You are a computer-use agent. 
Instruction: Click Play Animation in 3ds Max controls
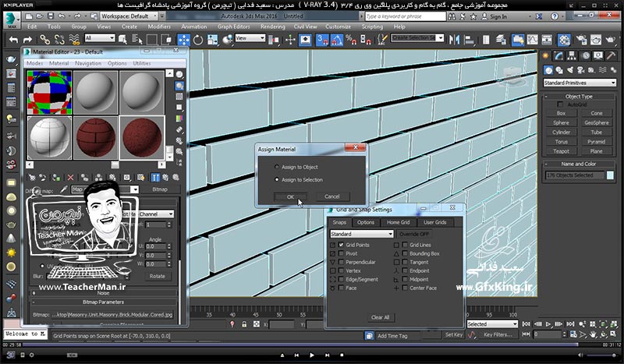coord(548,324)
